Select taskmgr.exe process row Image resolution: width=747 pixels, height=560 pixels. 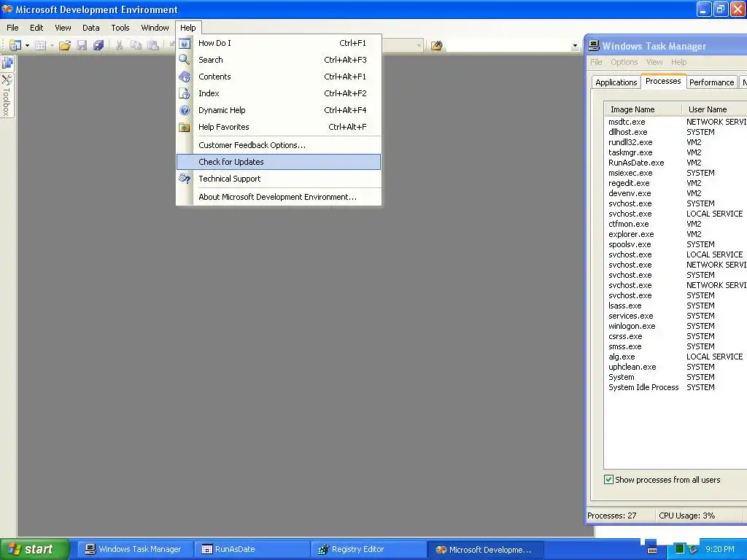click(676, 153)
